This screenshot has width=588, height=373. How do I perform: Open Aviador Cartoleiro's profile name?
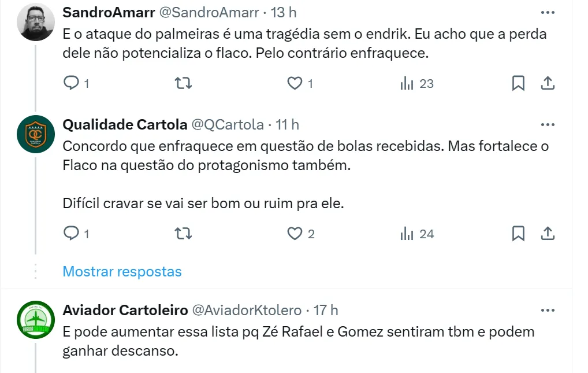pos(125,311)
